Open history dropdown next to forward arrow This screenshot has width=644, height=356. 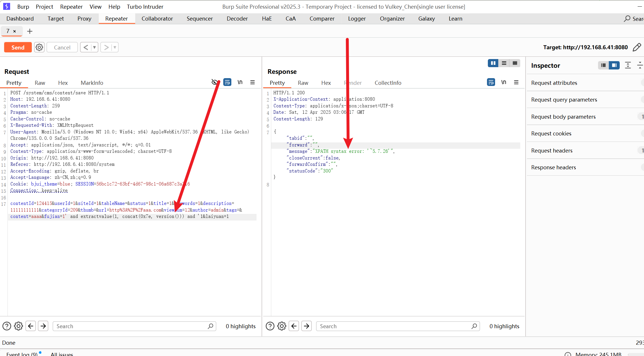115,47
